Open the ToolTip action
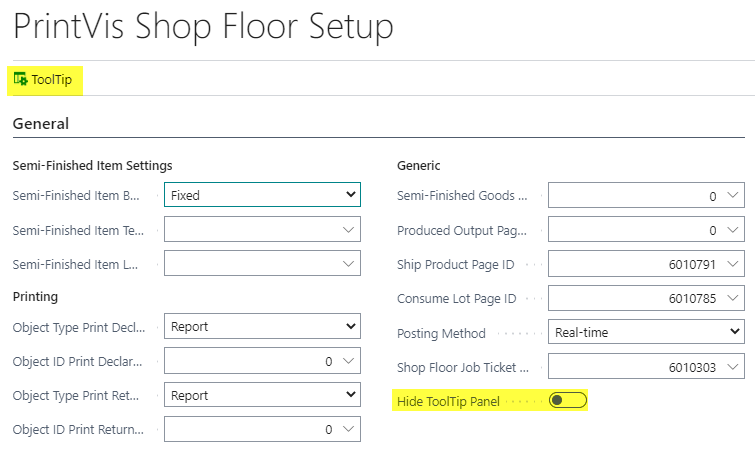The height and width of the screenshot is (454, 755). (x=43, y=79)
